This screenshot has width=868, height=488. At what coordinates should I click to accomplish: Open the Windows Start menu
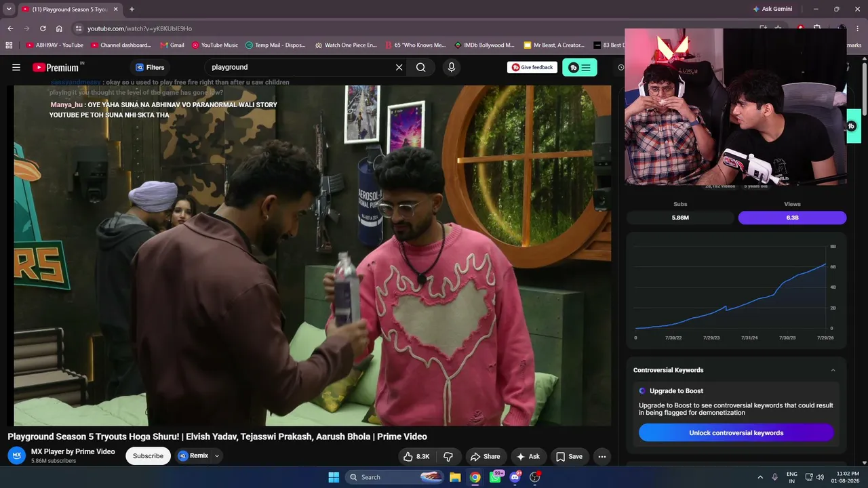tap(334, 477)
